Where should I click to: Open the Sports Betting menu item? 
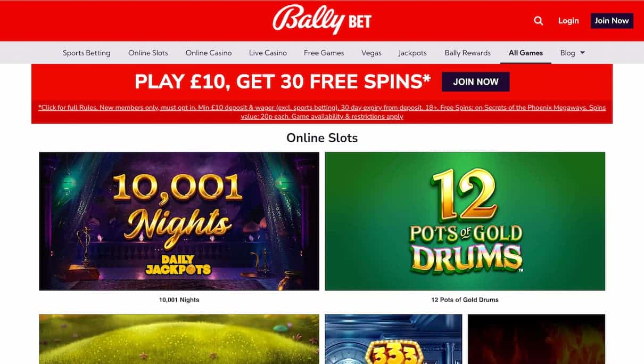(x=87, y=53)
